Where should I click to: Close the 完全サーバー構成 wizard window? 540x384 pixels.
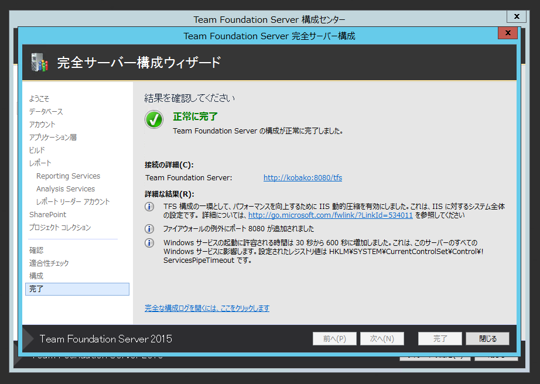click(508, 33)
